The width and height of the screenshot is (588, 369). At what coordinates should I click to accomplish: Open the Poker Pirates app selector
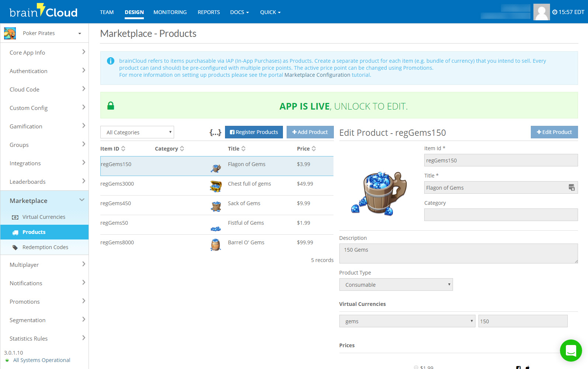point(44,33)
